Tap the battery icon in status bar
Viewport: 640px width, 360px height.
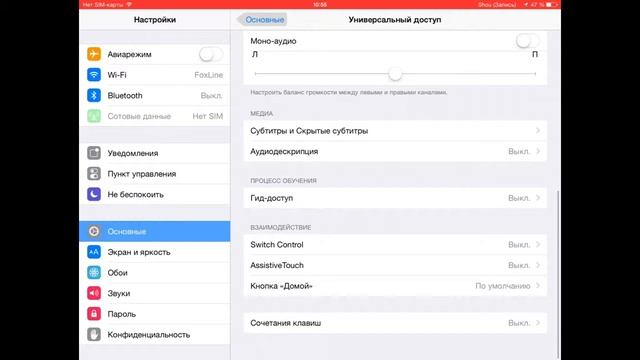[551, 4]
